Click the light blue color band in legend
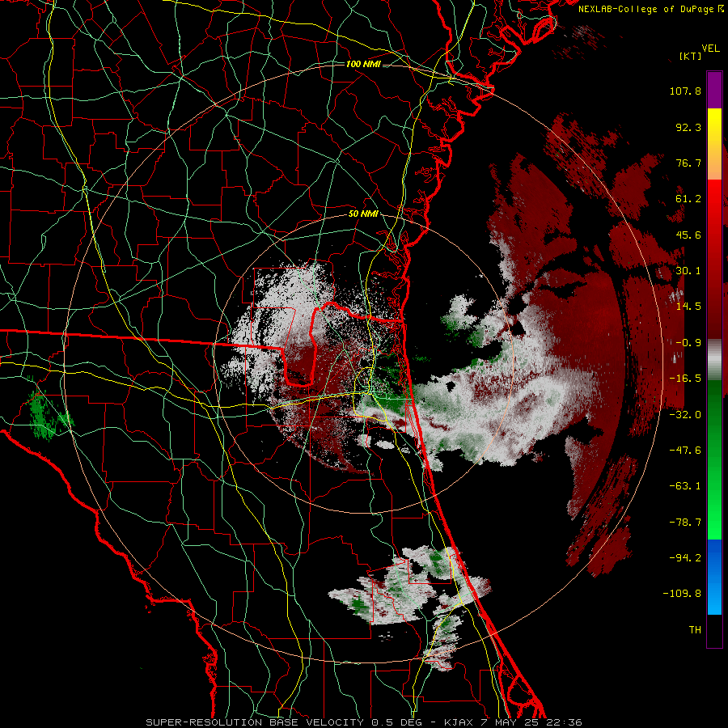Screen dimensions: 728x728 [x=714, y=577]
